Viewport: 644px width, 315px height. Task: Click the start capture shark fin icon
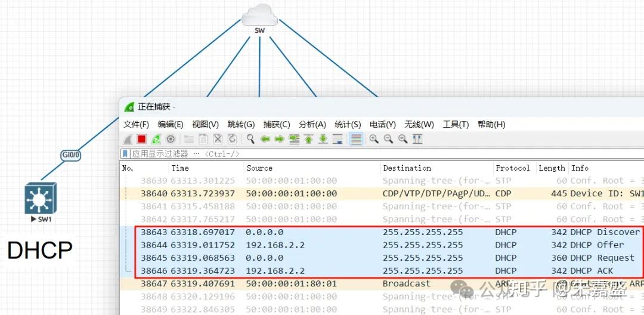coord(128,139)
